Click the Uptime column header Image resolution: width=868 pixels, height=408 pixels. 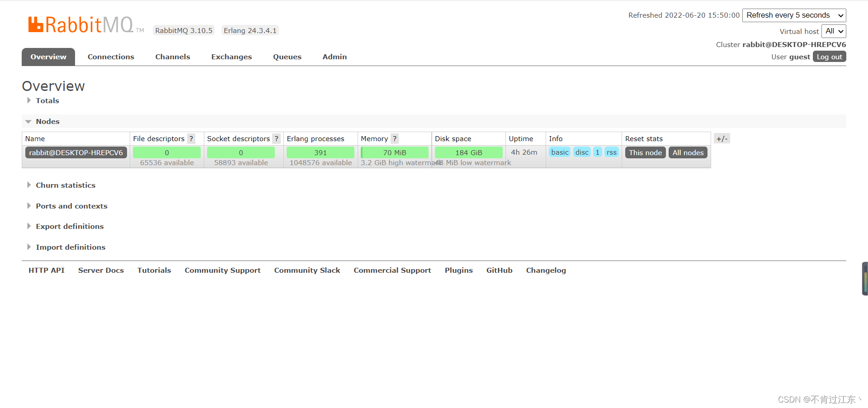tap(521, 139)
